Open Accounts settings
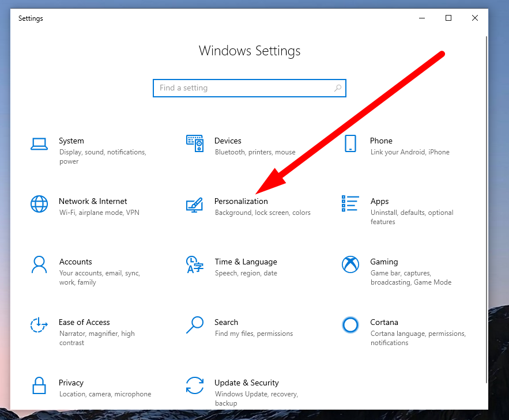This screenshot has height=420, width=509. tap(76, 262)
